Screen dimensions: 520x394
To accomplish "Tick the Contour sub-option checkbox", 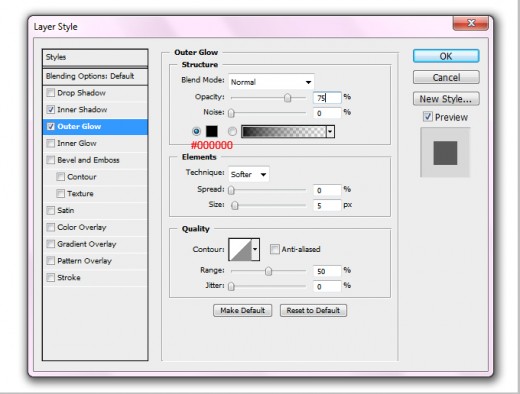I will point(60,177).
